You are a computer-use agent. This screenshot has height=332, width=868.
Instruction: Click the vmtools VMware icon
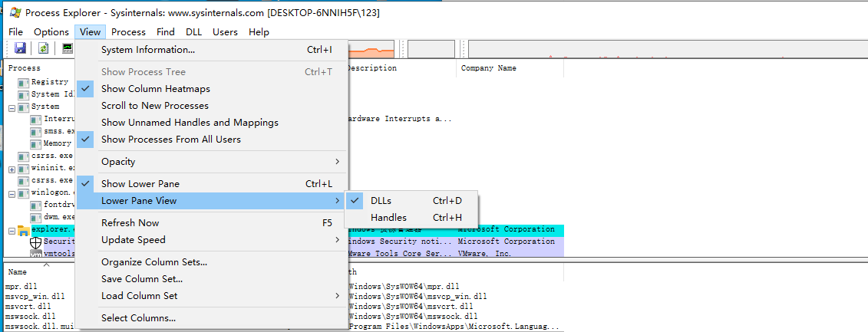click(x=36, y=254)
